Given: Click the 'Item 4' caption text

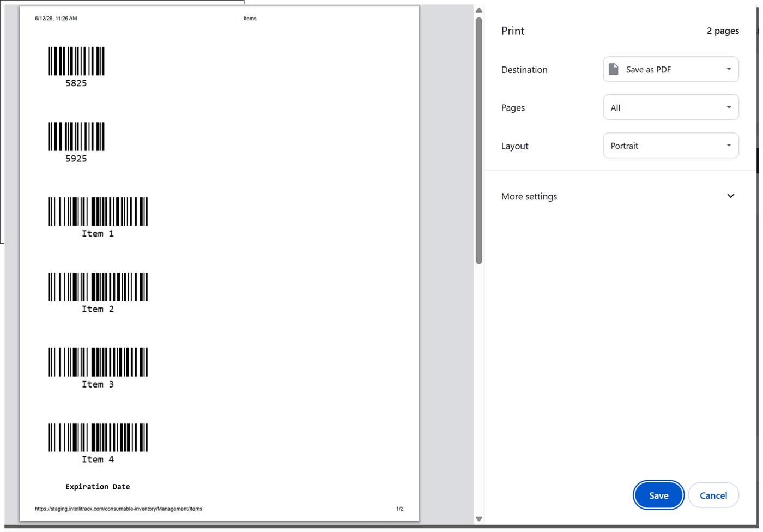Looking at the screenshot, I should (x=98, y=460).
